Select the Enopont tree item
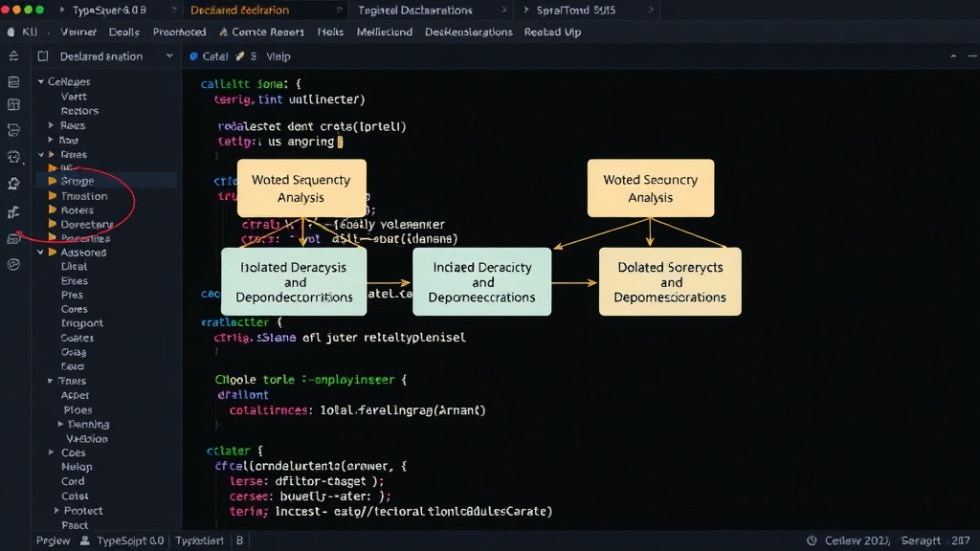 [x=82, y=323]
